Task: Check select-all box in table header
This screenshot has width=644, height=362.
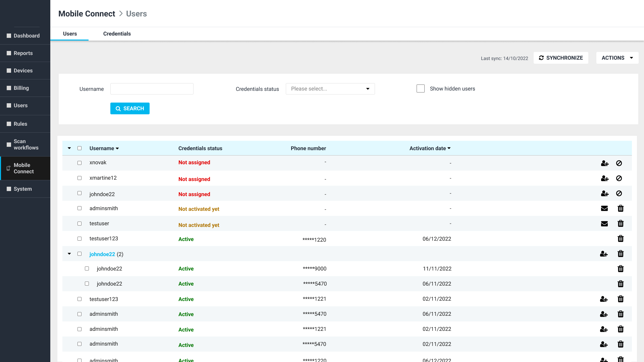Action: click(79, 148)
